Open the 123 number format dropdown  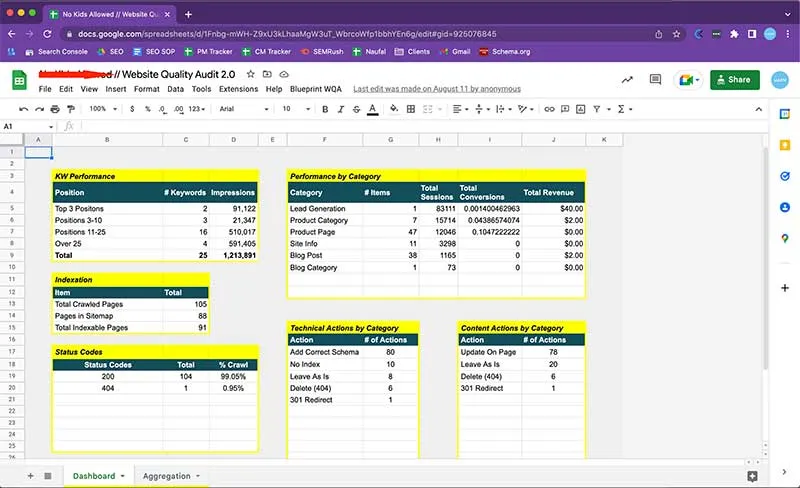196,109
